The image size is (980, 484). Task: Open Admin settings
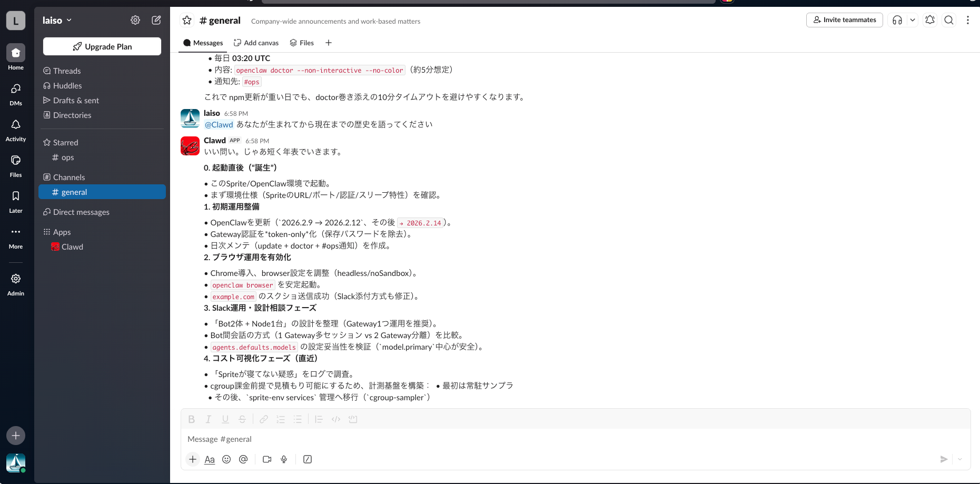[x=16, y=284]
